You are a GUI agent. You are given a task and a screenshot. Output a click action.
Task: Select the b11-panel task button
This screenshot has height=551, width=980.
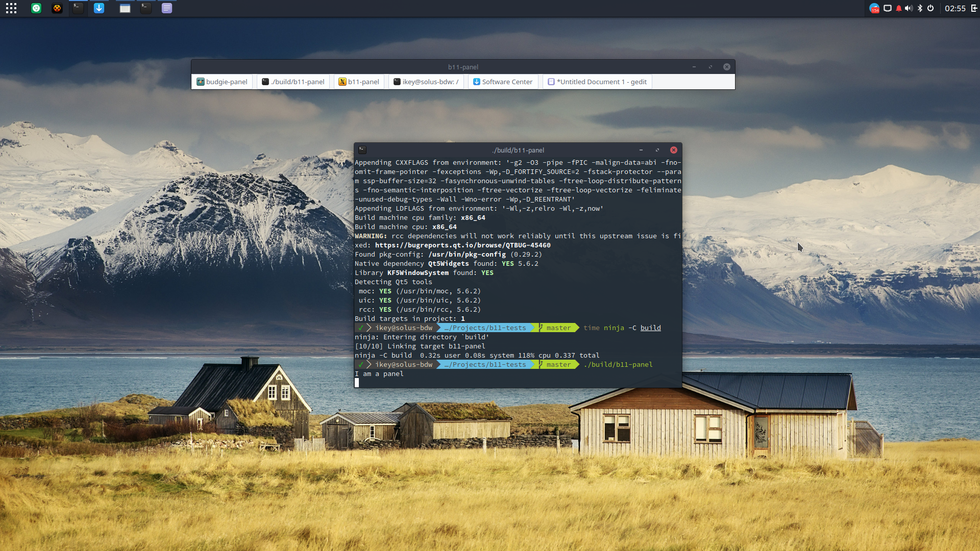coord(359,82)
